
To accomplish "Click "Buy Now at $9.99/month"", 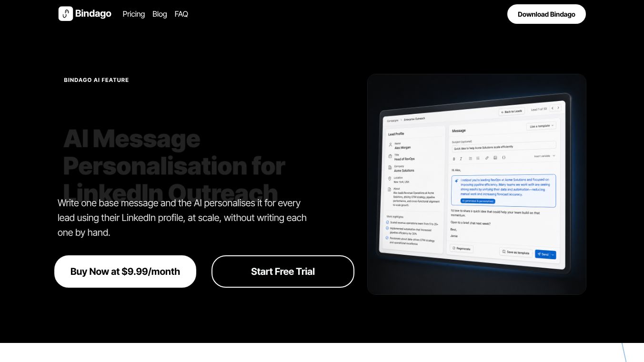I will 125,271.
